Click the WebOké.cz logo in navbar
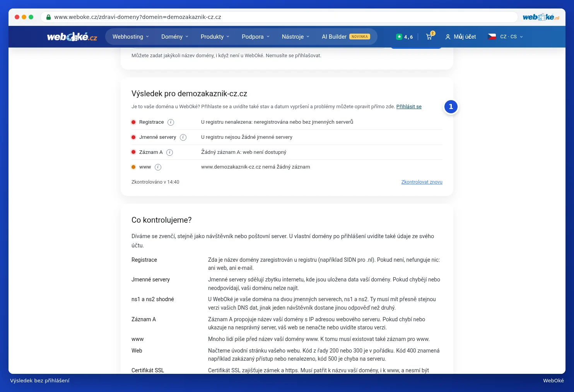This screenshot has width=574, height=392. [x=72, y=37]
